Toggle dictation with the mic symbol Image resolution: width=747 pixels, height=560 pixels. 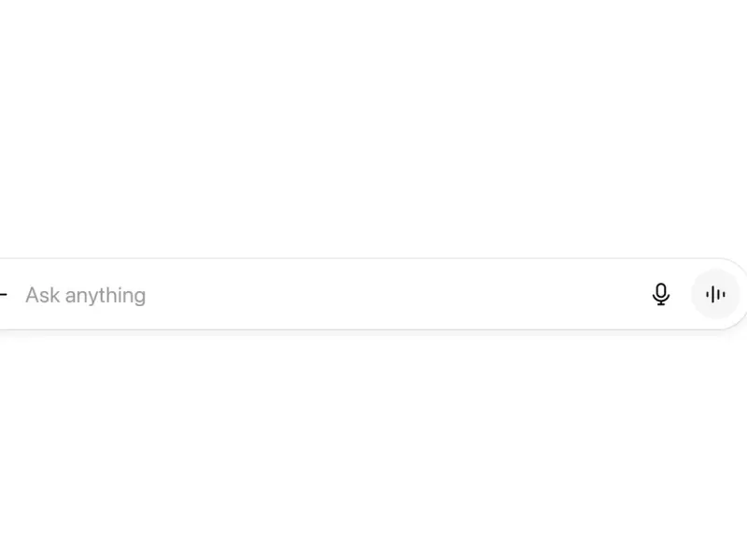661,295
